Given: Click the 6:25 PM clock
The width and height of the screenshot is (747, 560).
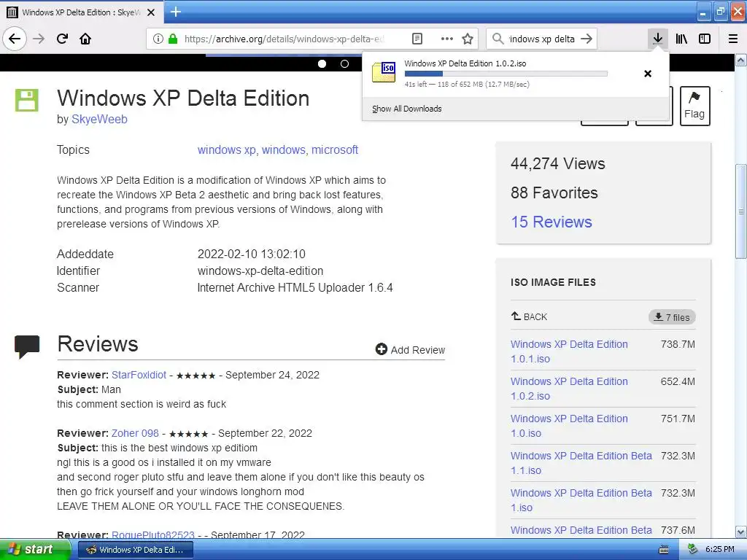Looking at the screenshot, I should (x=720, y=550).
